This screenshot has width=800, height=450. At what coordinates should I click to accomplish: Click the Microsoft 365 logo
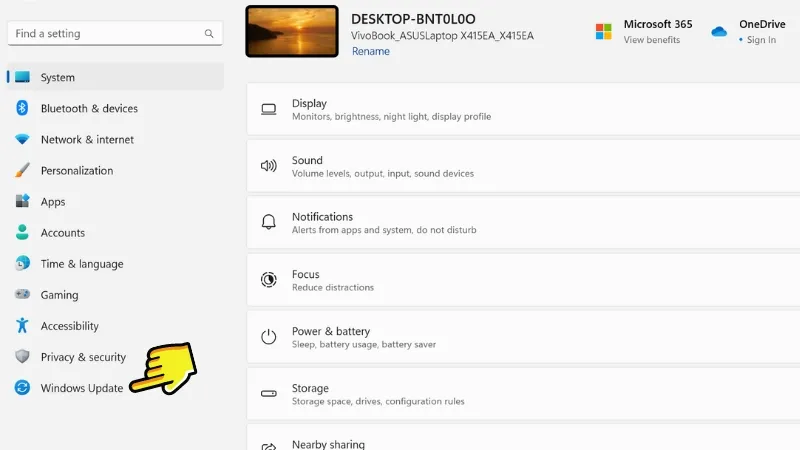tap(604, 32)
